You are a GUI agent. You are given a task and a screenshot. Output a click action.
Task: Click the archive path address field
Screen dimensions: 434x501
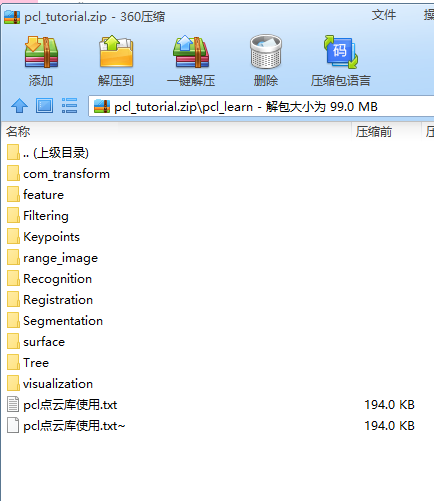(x=261, y=106)
